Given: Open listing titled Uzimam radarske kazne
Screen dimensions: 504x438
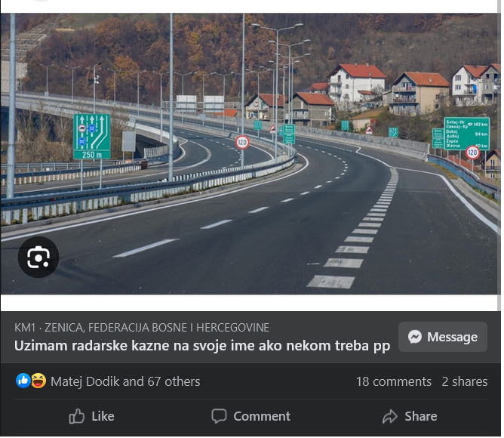Looking at the screenshot, I should tap(202, 347).
